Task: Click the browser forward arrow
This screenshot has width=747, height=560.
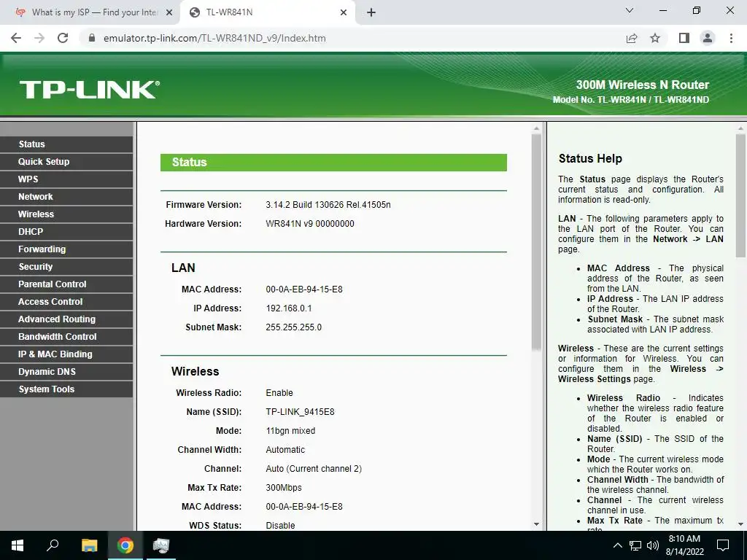Action: (39, 38)
